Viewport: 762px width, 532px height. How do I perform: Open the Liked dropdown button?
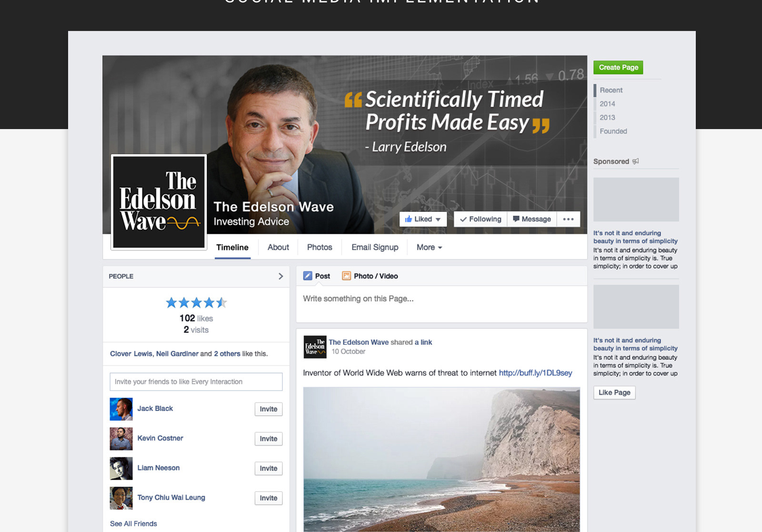coord(423,219)
